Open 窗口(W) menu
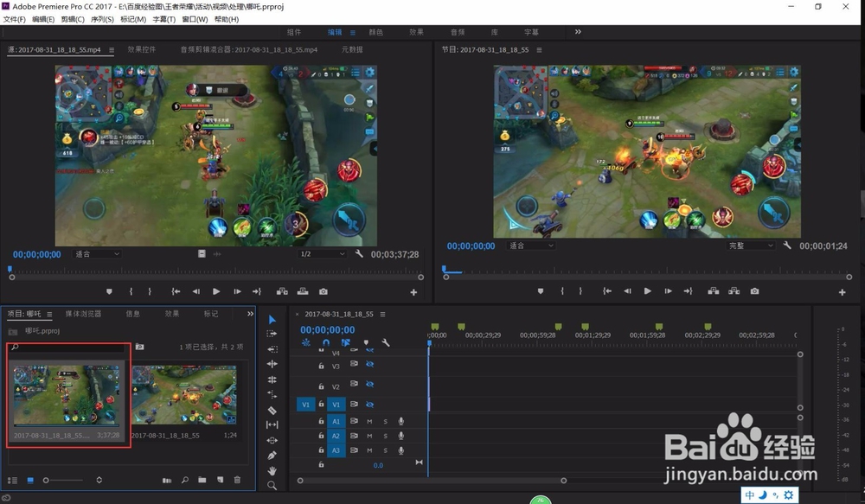 tap(195, 19)
